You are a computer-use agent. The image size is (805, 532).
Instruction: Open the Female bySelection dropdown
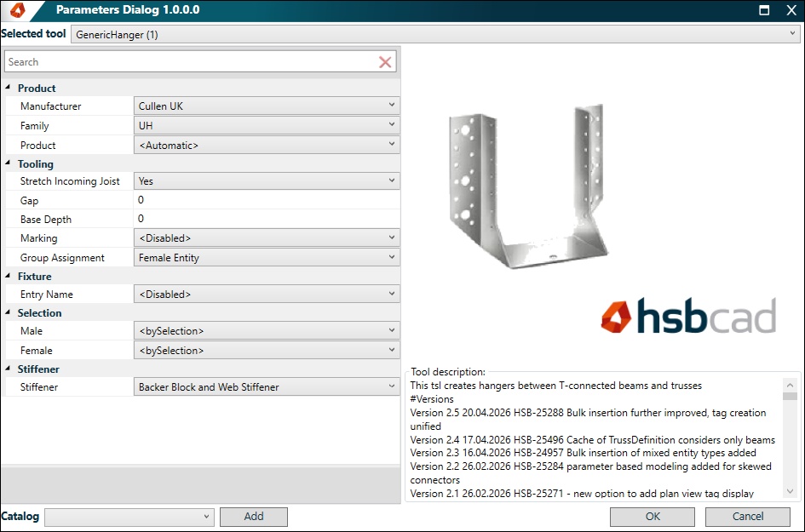coord(267,351)
